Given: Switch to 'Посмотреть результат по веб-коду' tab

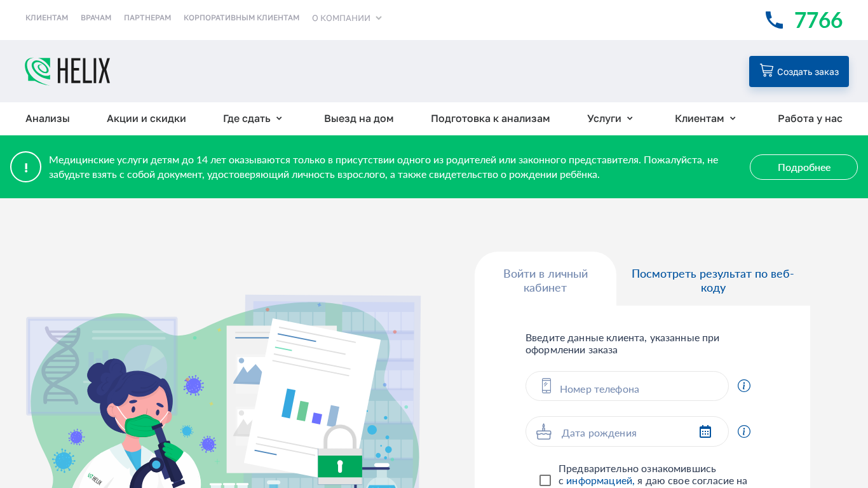Looking at the screenshot, I should (713, 280).
